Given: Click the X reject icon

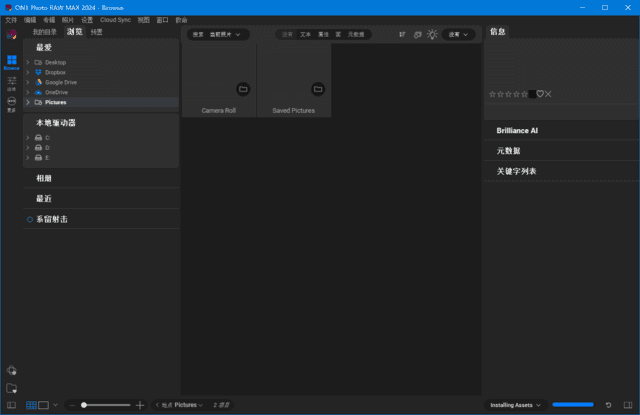Looking at the screenshot, I should 548,94.
